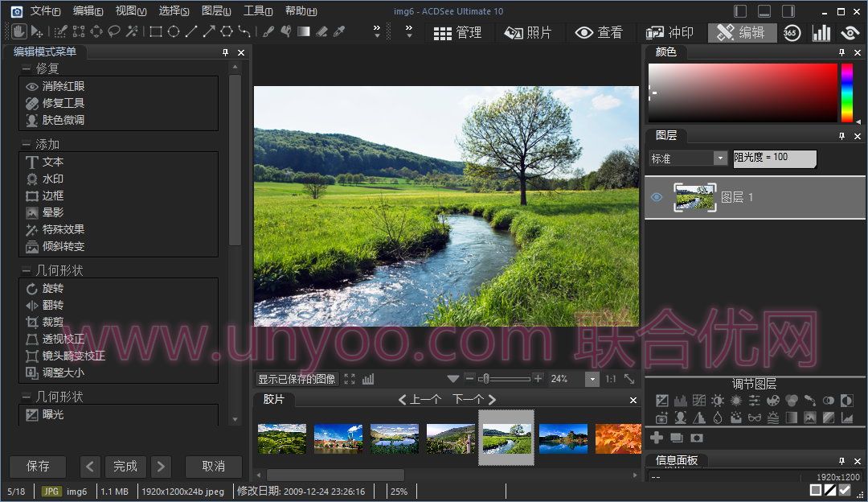Switch to 冲印 mode tab
Image resolution: width=868 pixels, height=502 pixels.
click(669, 33)
